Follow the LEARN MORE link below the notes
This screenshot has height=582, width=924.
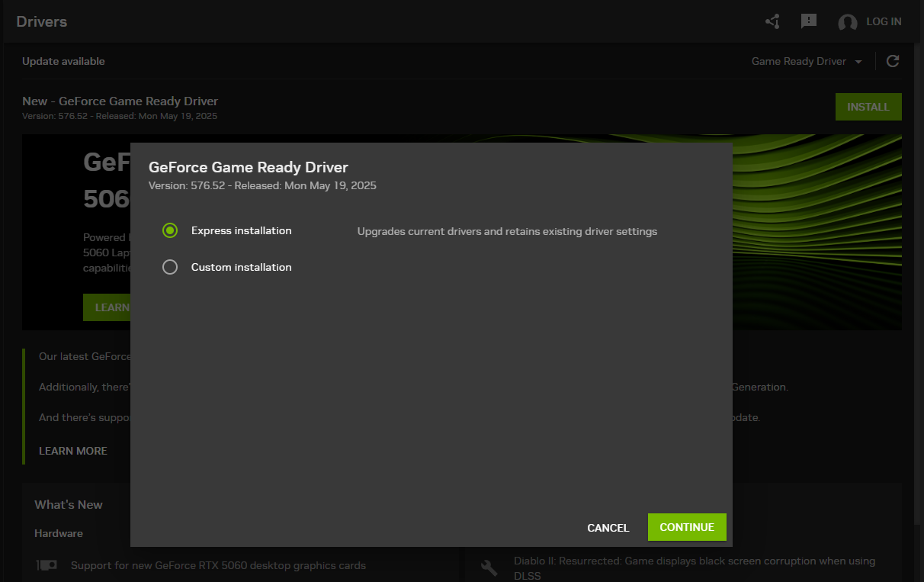[x=73, y=451]
